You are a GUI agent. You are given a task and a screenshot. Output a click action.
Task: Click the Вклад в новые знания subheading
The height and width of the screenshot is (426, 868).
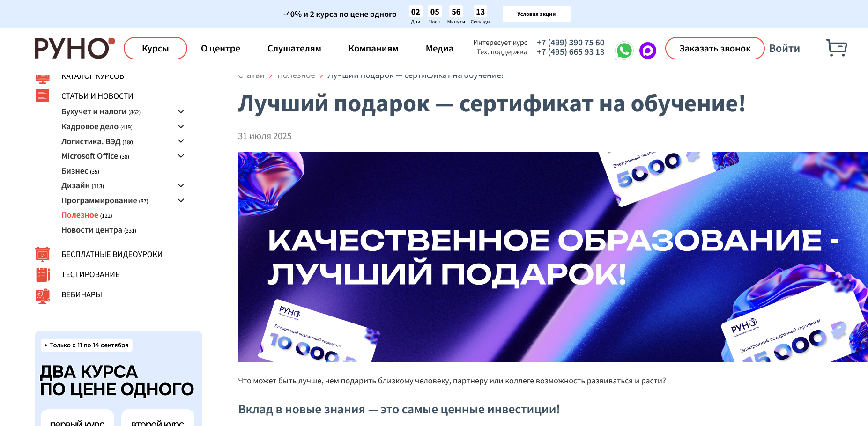tap(399, 410)
